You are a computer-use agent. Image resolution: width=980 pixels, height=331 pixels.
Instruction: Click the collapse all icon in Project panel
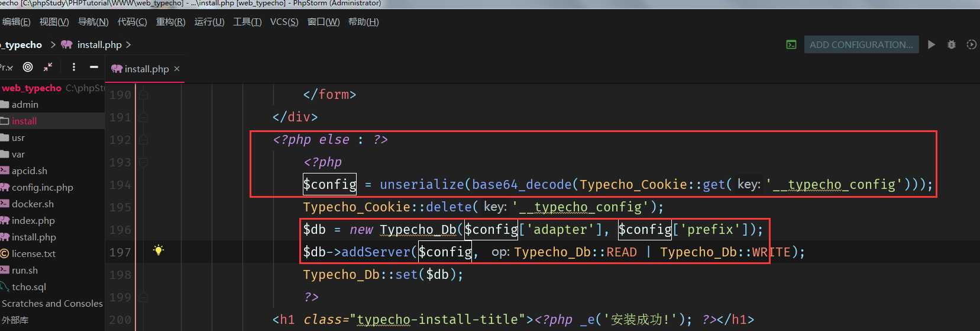point(48,67)
